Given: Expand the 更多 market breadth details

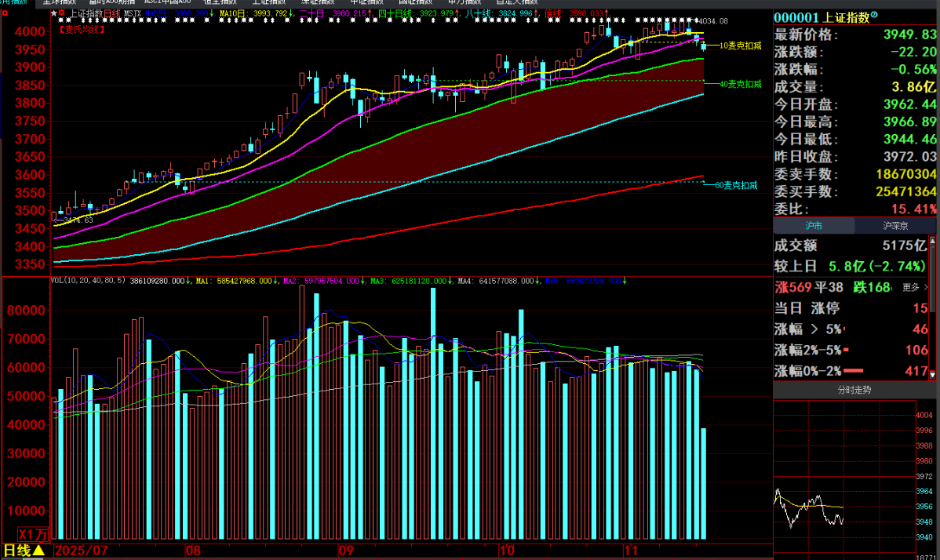Looking at the screenshot, I should [x=914, y=288].
